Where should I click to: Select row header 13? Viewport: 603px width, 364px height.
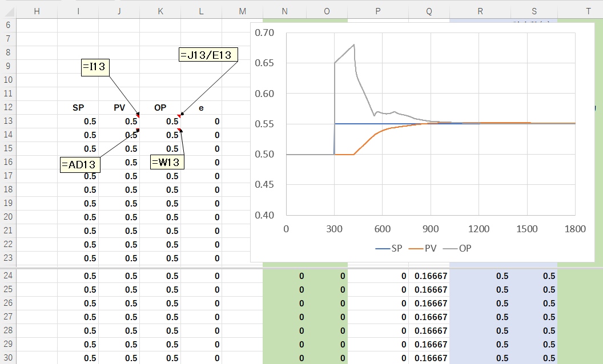tap(8, 121)
